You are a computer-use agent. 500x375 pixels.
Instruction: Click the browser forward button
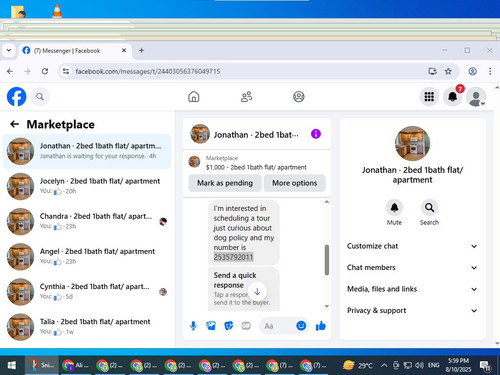pyautogui.click(x=27, y=71)
